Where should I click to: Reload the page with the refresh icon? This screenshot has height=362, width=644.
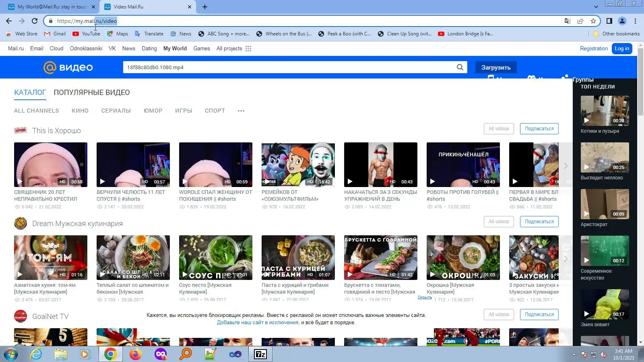(x=35, y=21)
